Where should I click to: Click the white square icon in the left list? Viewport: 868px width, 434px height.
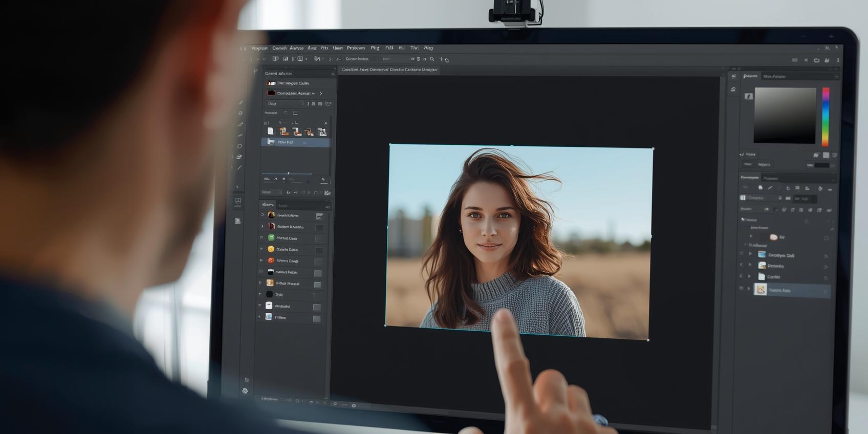pyautogui.click(x=269, y=306)
